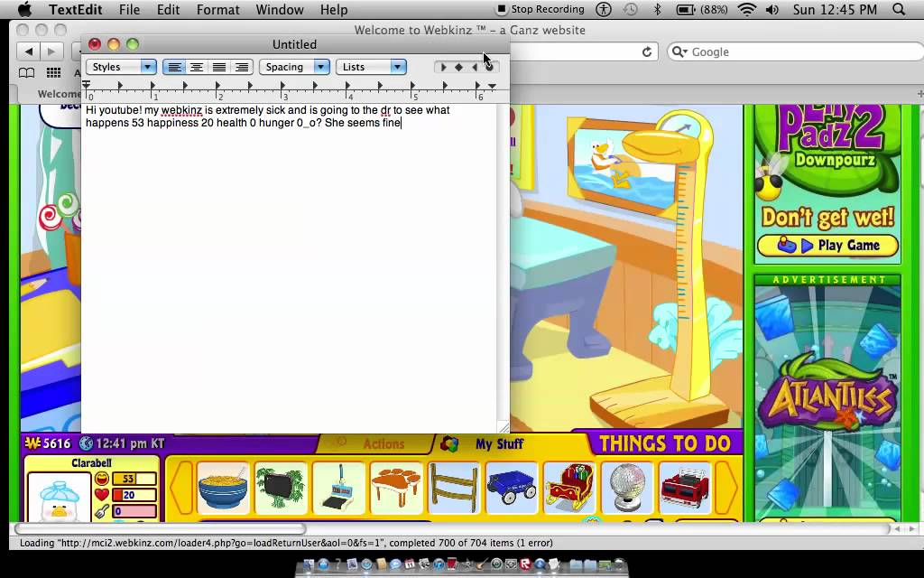
Task: Click the Google search field in Safari
Action: tap(796, 51)
